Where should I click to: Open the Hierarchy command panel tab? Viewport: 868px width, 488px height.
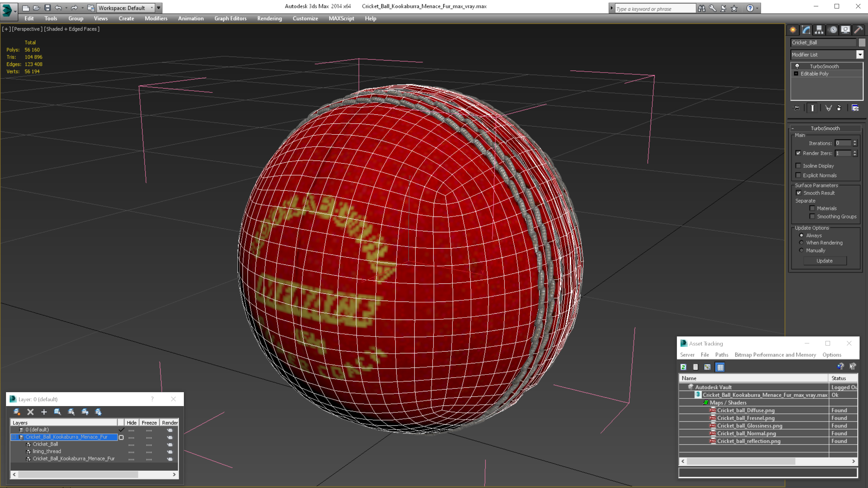click(x=819, y=30)
